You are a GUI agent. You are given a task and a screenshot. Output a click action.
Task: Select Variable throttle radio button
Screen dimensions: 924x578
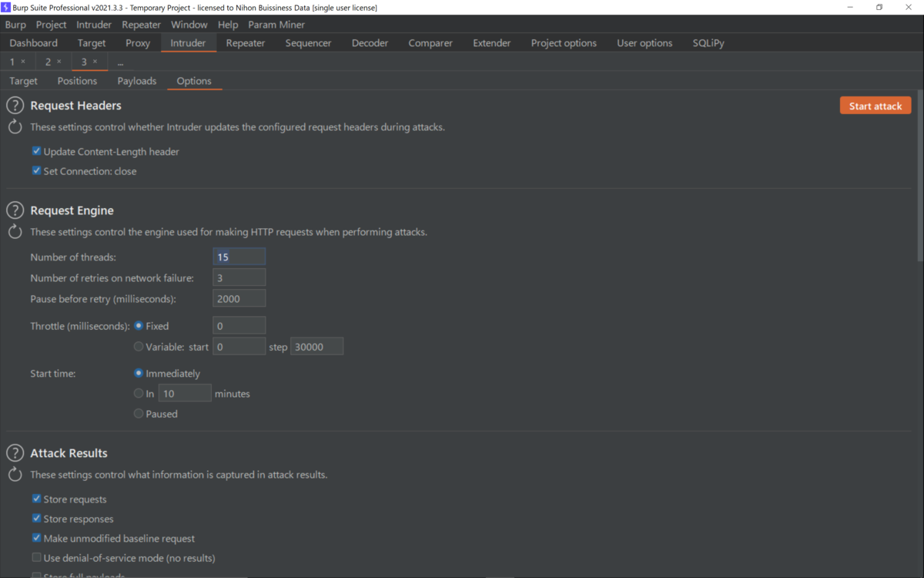pos(139,347)
